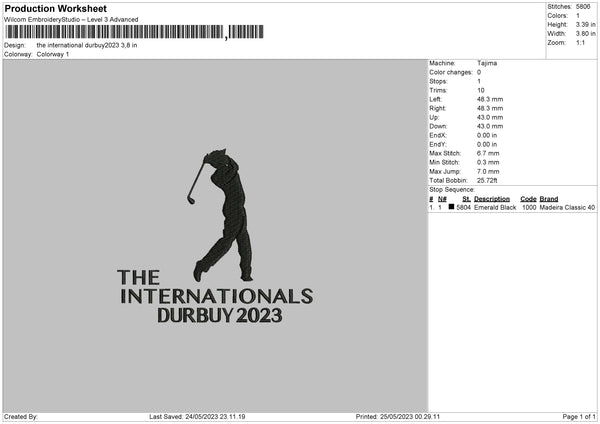
Task: Click the Brand column header
Action: click(549, 199)
